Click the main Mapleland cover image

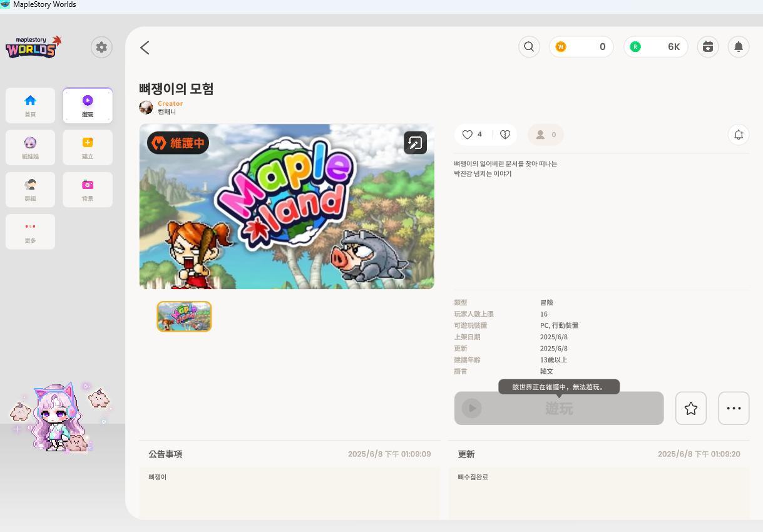(287, 207)
